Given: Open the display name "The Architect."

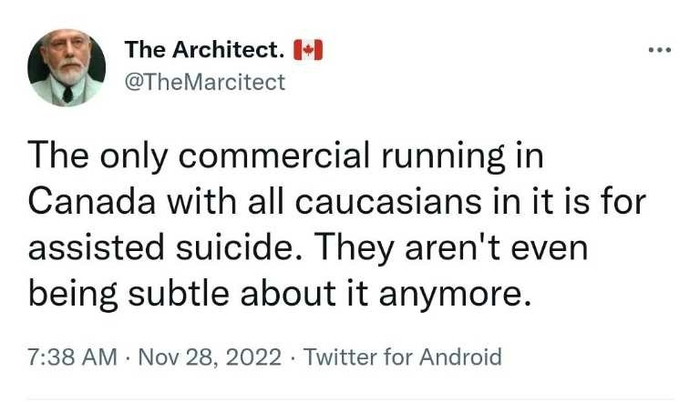Looking at the screenshot, I should coord(203,50).
